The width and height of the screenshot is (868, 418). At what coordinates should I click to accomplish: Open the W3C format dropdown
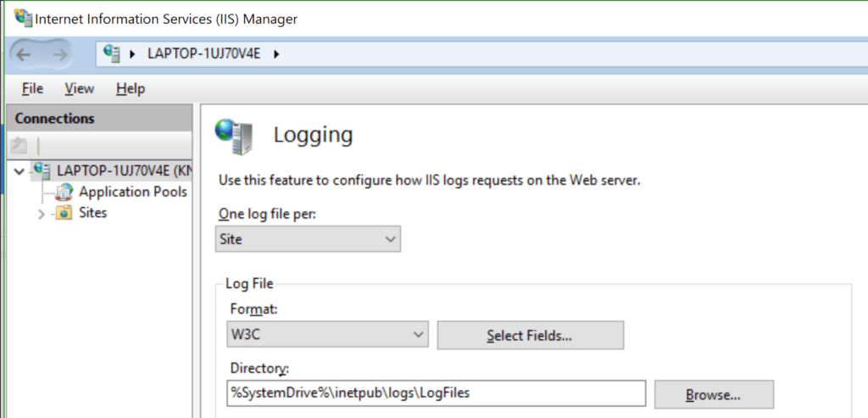(x=328, y=334)
